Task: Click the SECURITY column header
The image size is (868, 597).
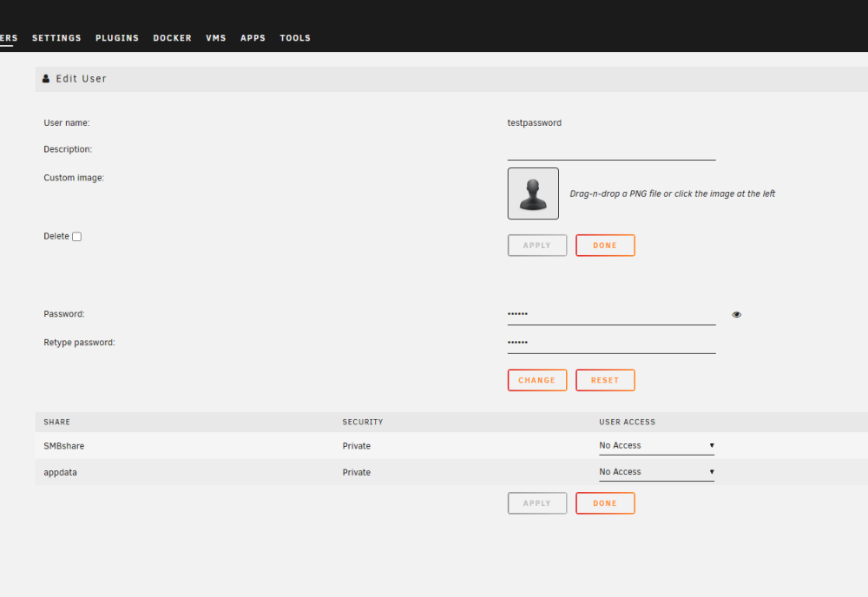Action: tap(363, 423)
